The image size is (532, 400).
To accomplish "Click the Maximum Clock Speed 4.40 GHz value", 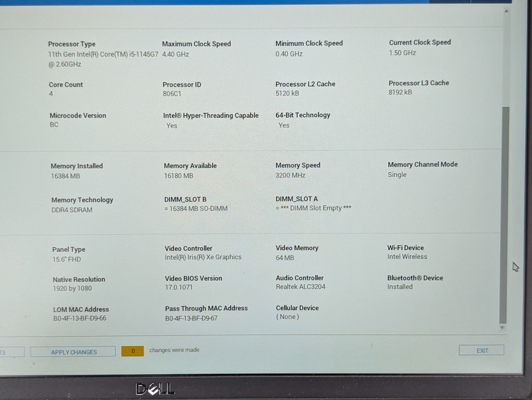I will pos(175,54).
